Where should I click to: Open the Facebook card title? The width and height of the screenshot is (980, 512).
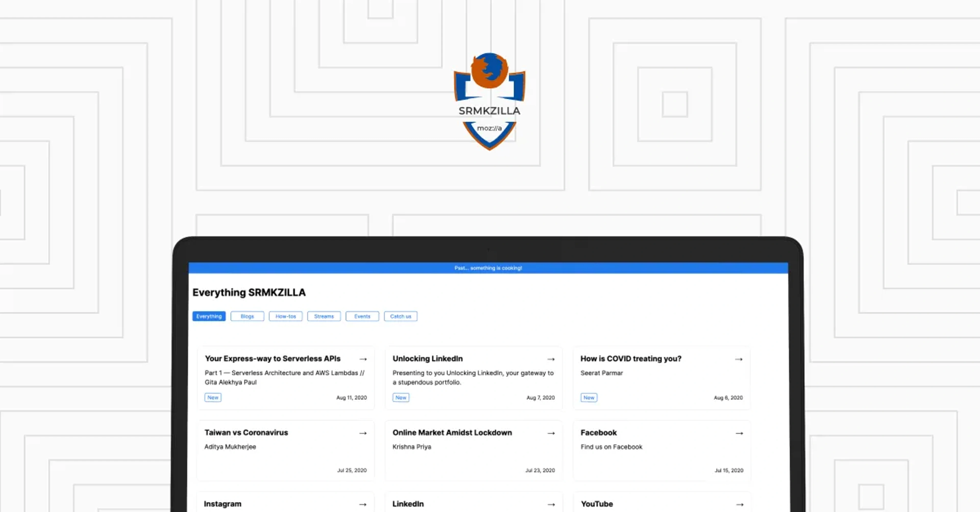pos(598,433)
